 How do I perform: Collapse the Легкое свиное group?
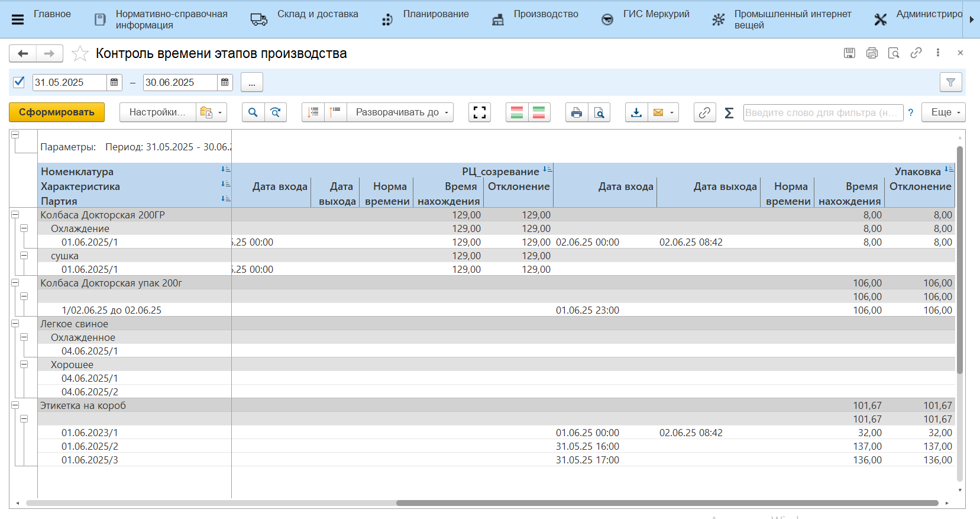click(x=15, y=324)
